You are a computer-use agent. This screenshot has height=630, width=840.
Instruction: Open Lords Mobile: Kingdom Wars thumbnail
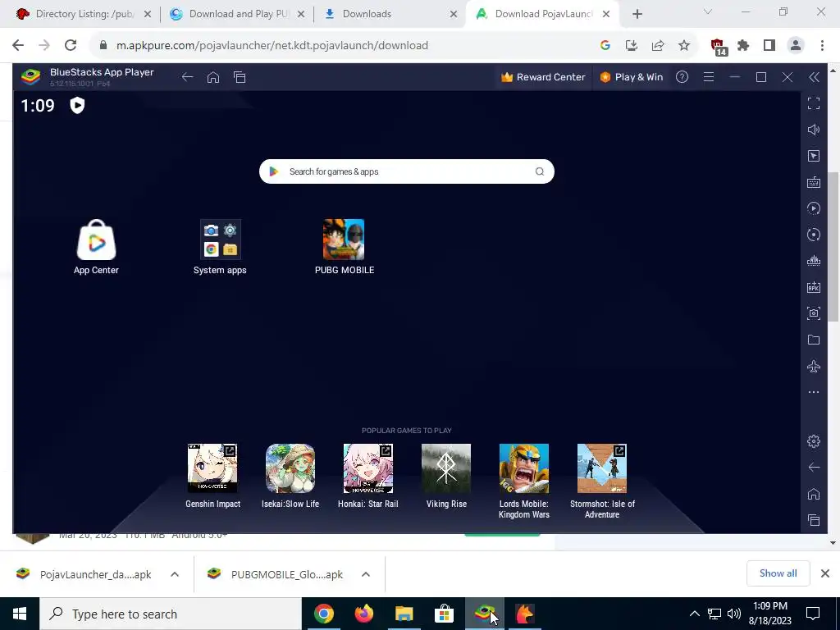pyautogui.click(x=524, y=468)
